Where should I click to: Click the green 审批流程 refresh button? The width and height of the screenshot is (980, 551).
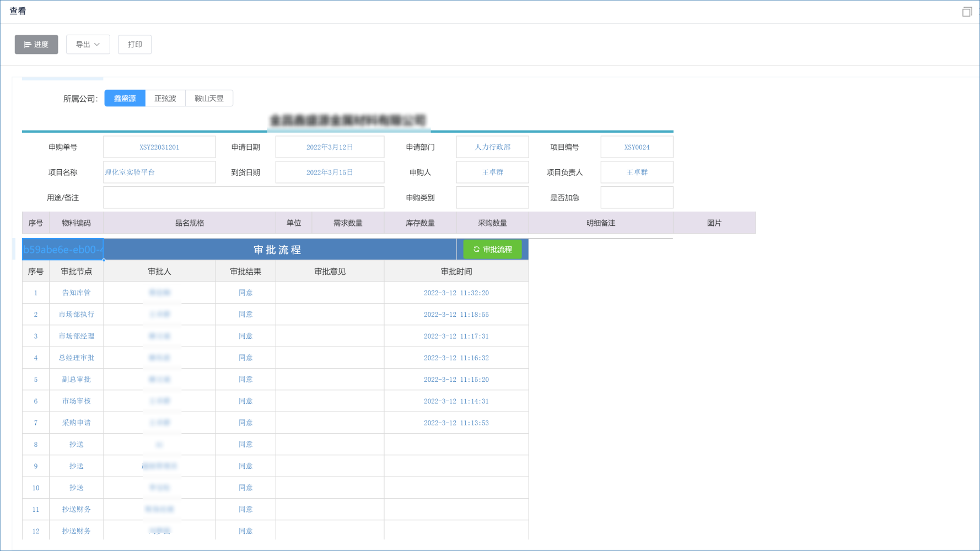tap(492, 250)
